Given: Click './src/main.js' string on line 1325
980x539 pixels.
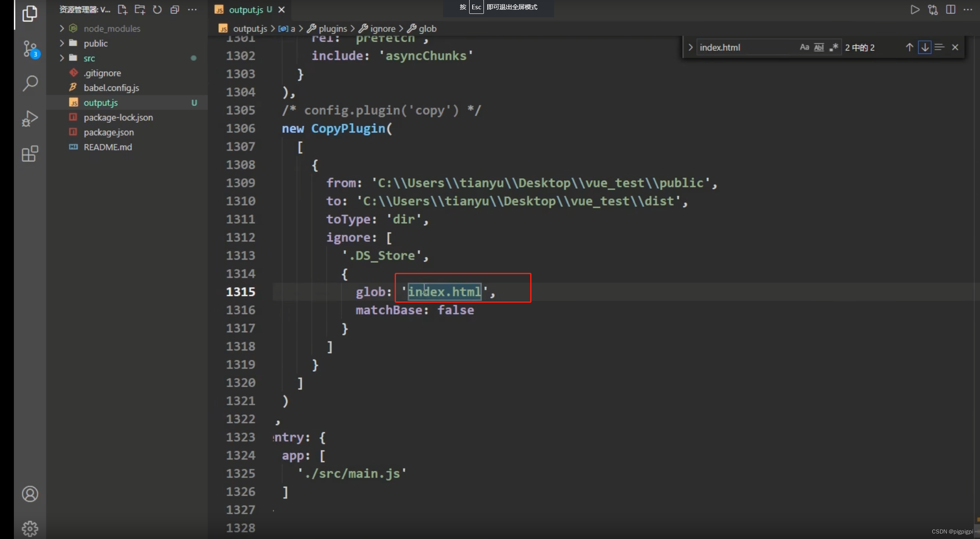Looking at the screenshot, I should [352, 474].
